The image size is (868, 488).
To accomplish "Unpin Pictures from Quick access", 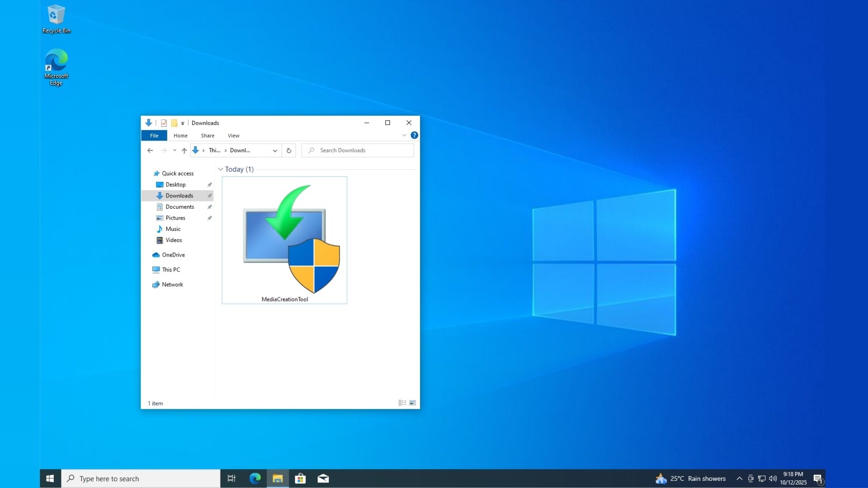I will click(x=209, y=218).
